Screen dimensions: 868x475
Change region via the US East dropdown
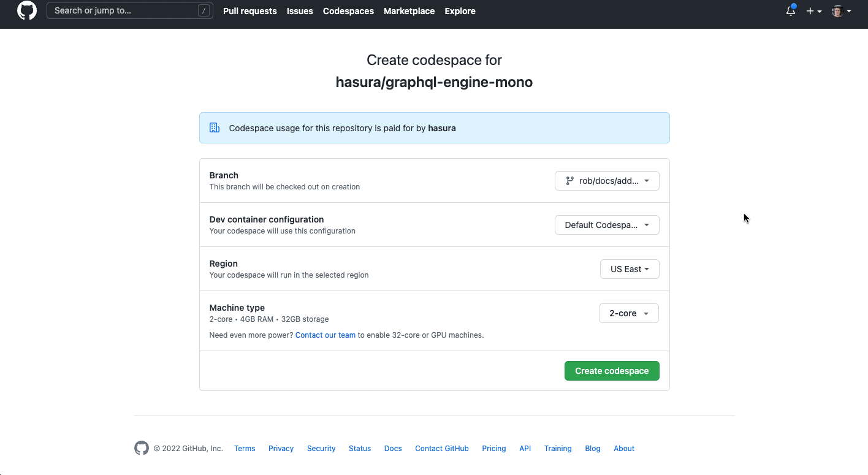point(630,268)
